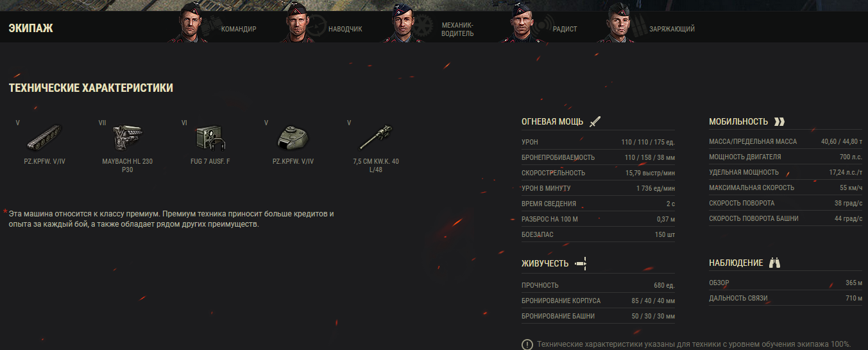
Task: Select the Maybach HL 230 P30 engine icon
Action: pos(127,136)
